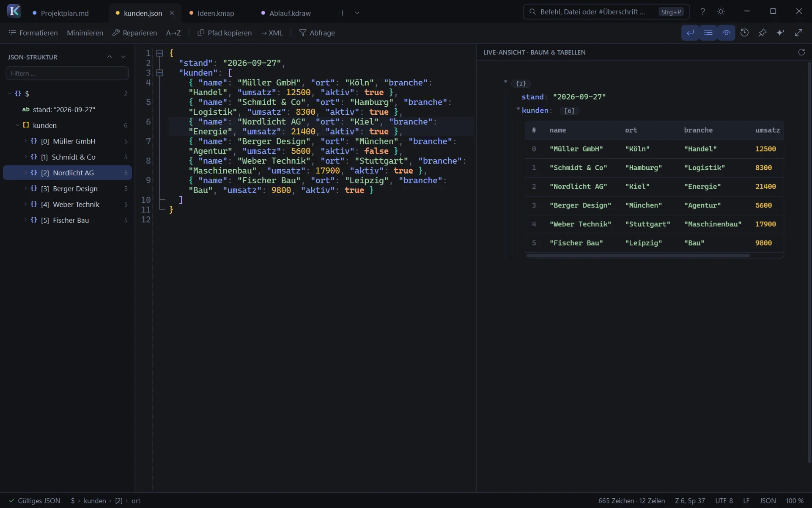
Task: Open the AI sparkle assistant icon
Action: coord(780,33)
